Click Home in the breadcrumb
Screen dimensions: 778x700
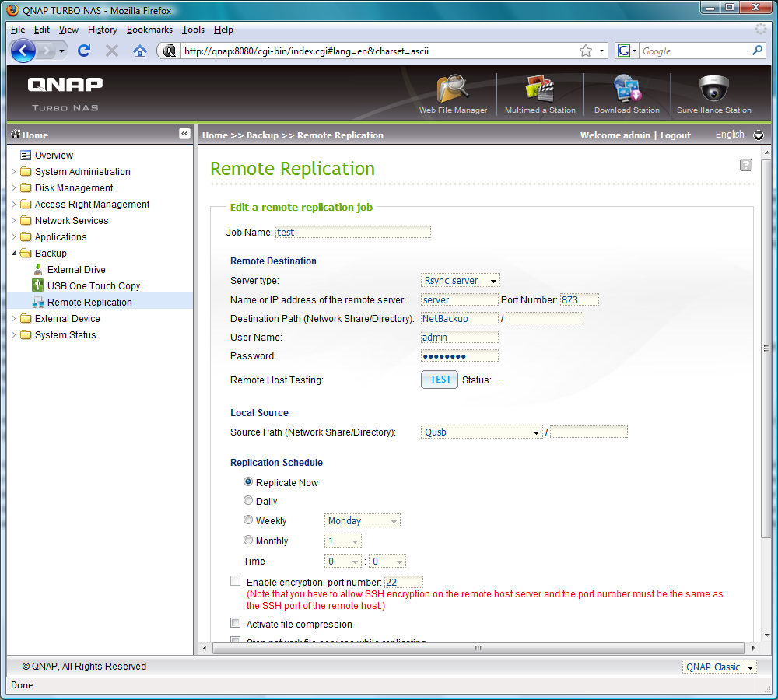[215, 135]
